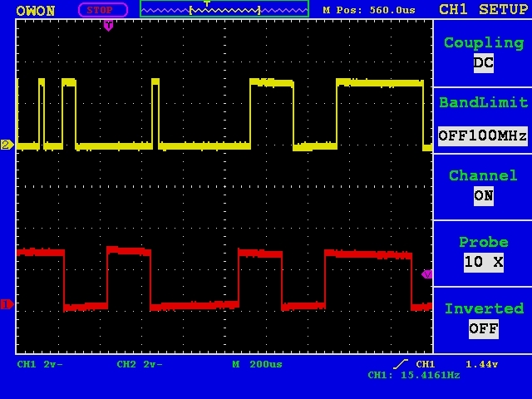Click the CH1 2v scale readout
Viewport: 532px width, 399px height.
(x=40, y=364)
